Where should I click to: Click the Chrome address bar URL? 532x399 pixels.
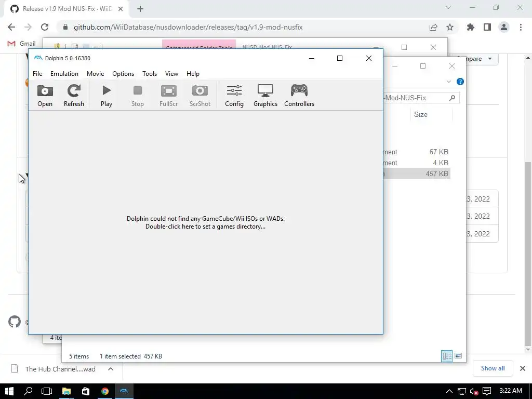click(x=188, y=27)
